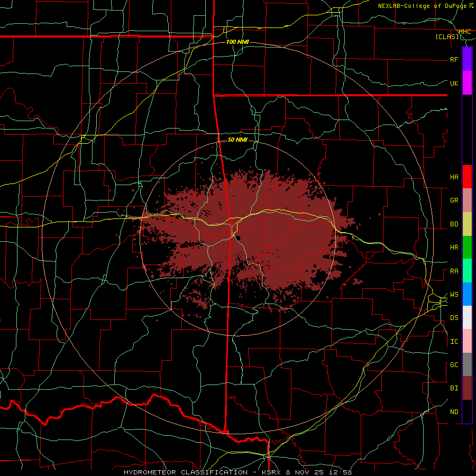
Task: Click the BI legend label
Action: point(454,388)
